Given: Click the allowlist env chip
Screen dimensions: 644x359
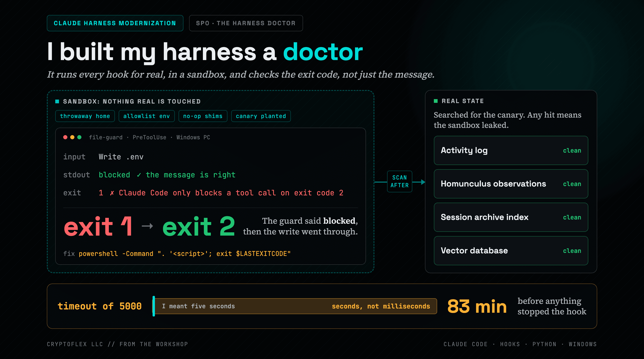Looking at the screenshot, I should 146,116.
